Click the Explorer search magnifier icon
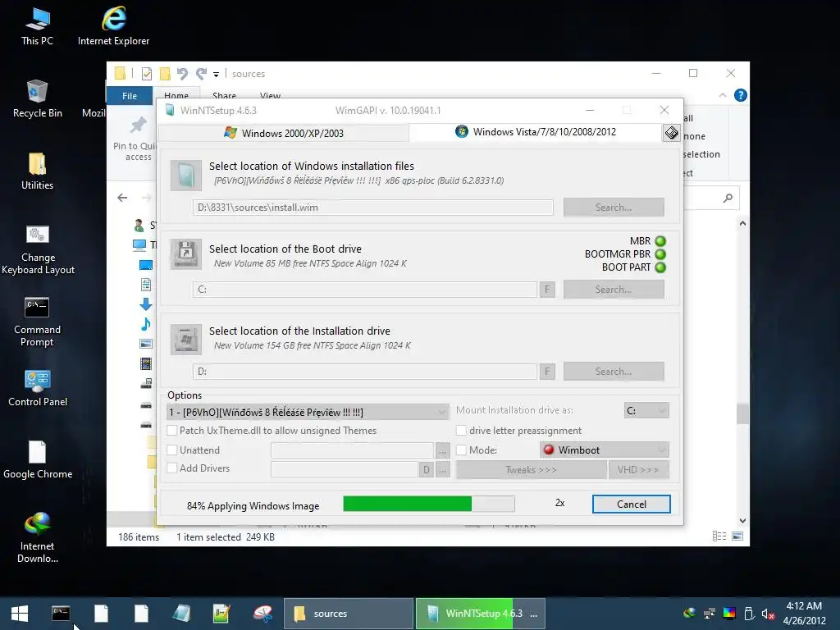Image resolution: width=840 pixels, height=630 pixels. coord(728,199)
